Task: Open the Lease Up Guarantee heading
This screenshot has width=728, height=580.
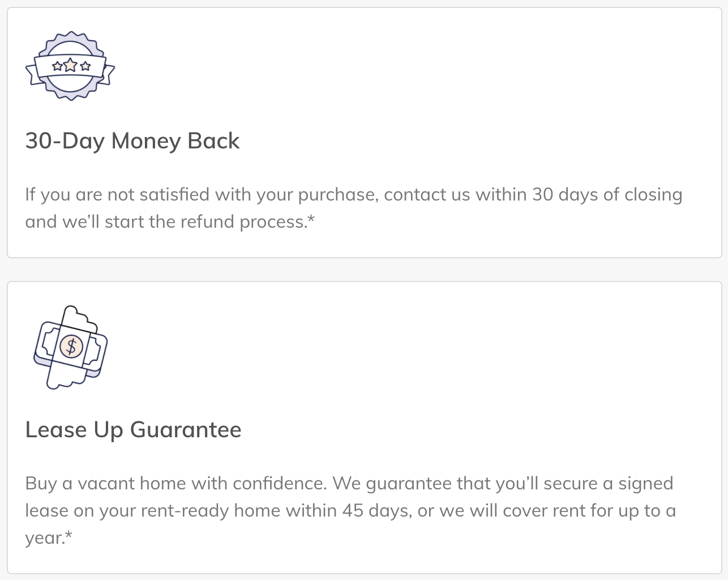Action: point(134,430)
